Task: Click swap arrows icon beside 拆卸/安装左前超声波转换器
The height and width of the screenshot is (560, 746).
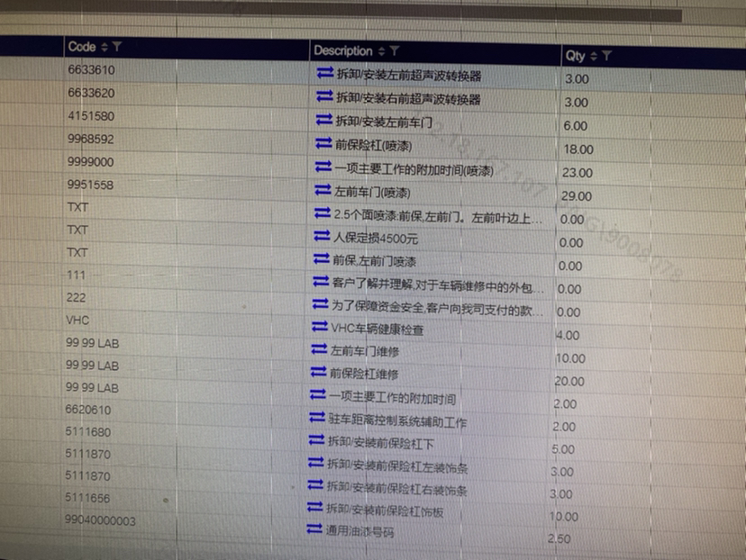Action: click(325, 73)
